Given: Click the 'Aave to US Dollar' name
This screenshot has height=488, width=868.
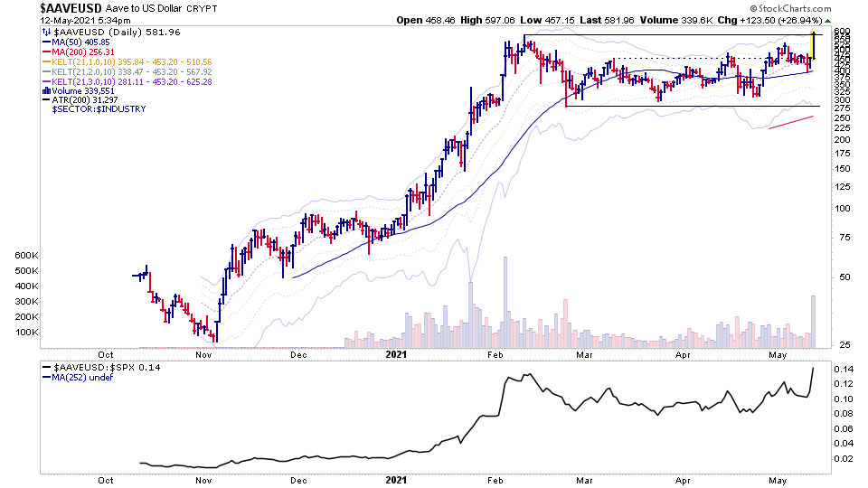Looking at the screenshot, I should (145, 8).
